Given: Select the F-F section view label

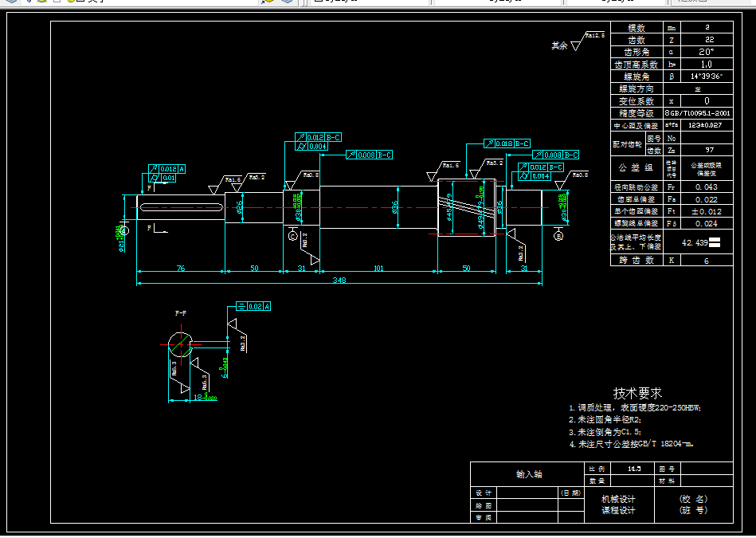Looking at the screenshot, I should [181, 313].
